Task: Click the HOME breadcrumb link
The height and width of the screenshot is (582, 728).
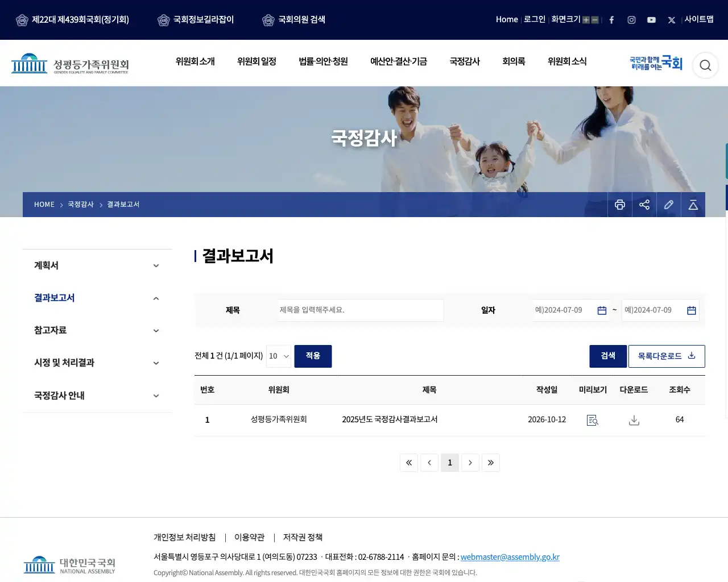Action: tap(44, 205)
